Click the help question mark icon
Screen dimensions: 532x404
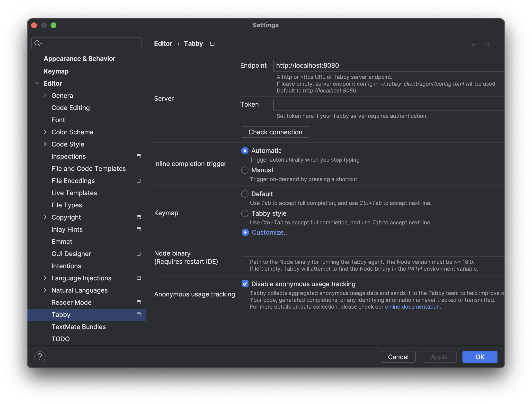pyautogui.click(x=40, y=357)
